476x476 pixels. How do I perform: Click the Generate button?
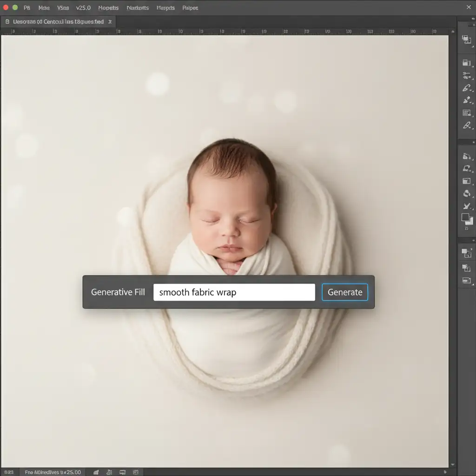[x=344, y=292]
